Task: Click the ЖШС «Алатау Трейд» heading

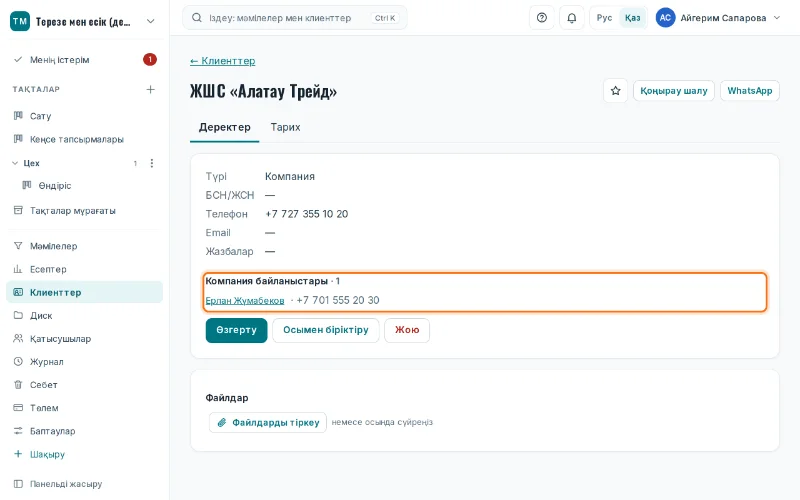Action: (263, 91)
